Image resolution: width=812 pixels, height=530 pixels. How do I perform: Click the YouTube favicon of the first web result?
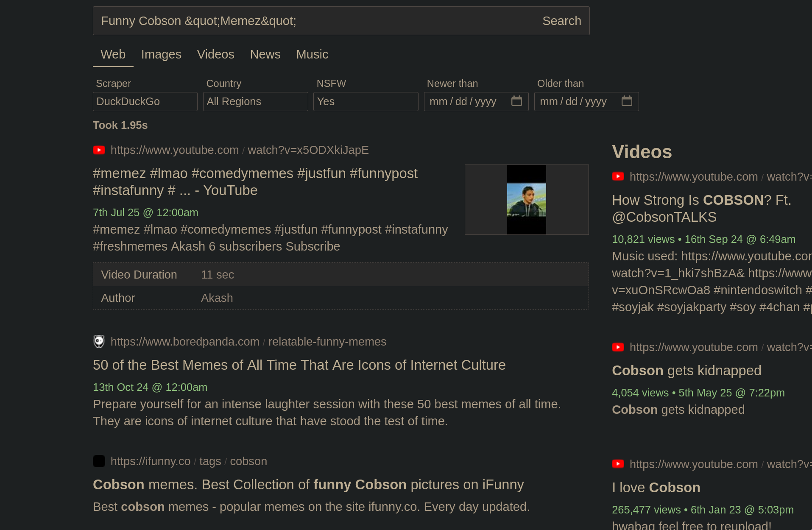[x=99, y=150]
